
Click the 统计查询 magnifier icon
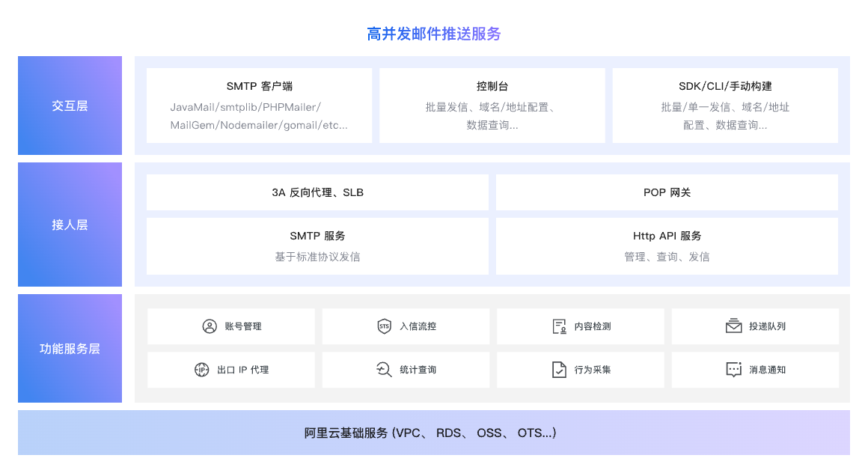pos(384,370)
